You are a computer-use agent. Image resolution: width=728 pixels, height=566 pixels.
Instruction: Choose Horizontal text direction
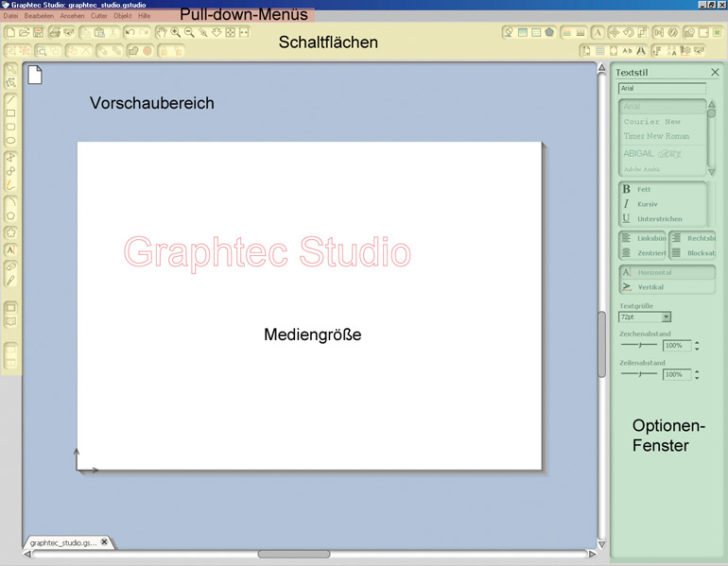click(x=667, y=272)
